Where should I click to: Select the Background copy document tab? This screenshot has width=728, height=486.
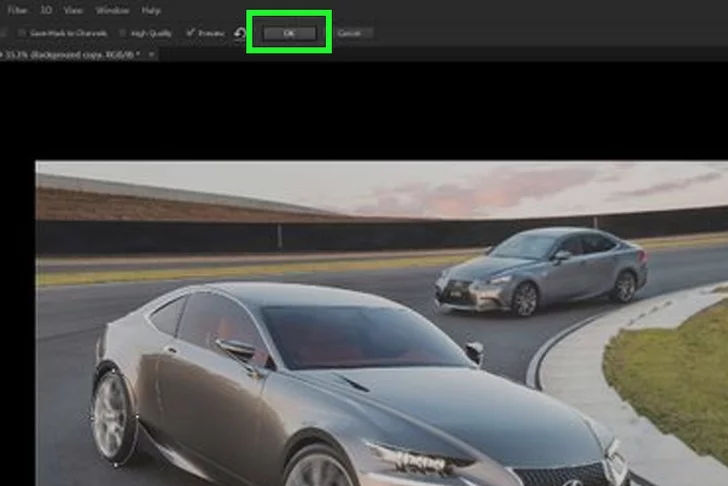(72, 54)
